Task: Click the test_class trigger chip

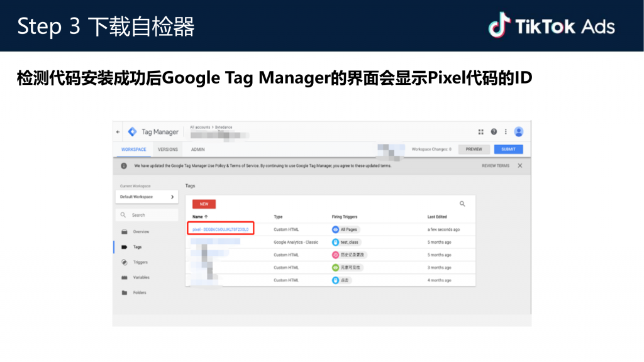Action: pyautogui.click(x=345, y=242)
